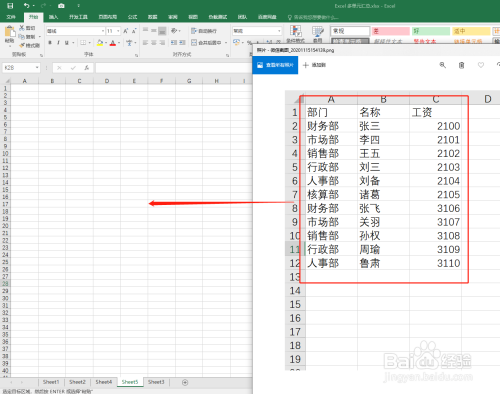Open the number format combo box
The height and width of the screenshot is (394, 500).
click(257, 31)
